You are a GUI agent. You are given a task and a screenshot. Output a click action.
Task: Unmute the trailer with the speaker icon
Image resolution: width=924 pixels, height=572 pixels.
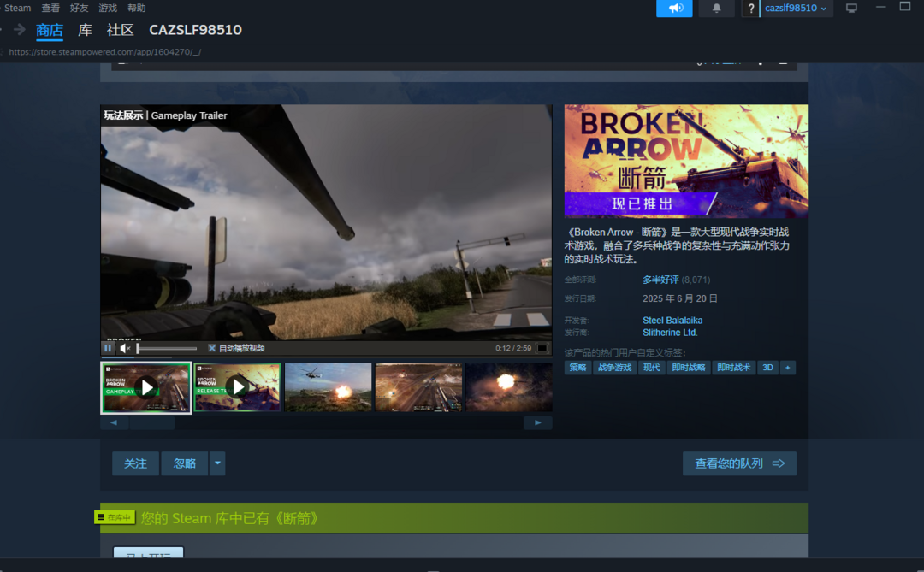pos(124,348)
